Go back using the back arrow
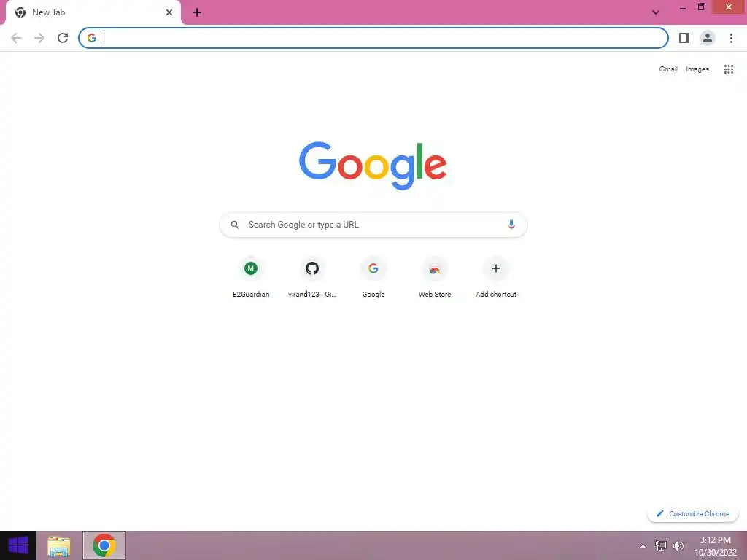Screen dimensions: 747x560 (16, 38)
